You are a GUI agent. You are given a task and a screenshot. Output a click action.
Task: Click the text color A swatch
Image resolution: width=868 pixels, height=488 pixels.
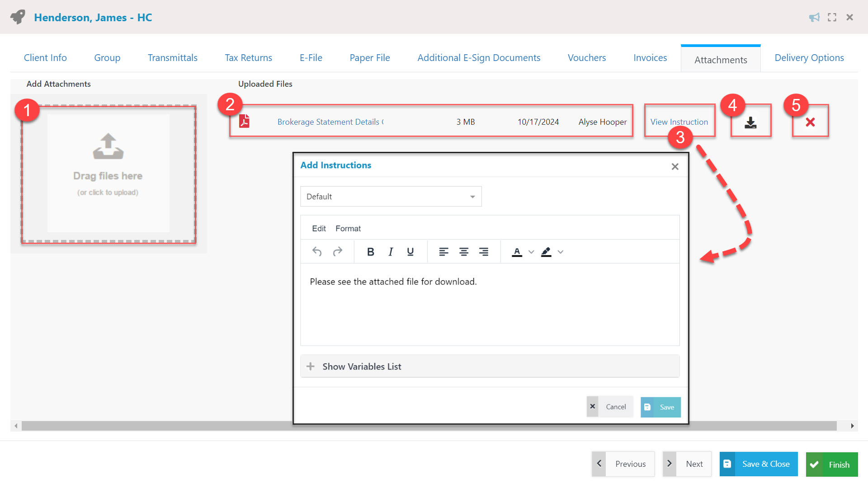pos(517,252)
